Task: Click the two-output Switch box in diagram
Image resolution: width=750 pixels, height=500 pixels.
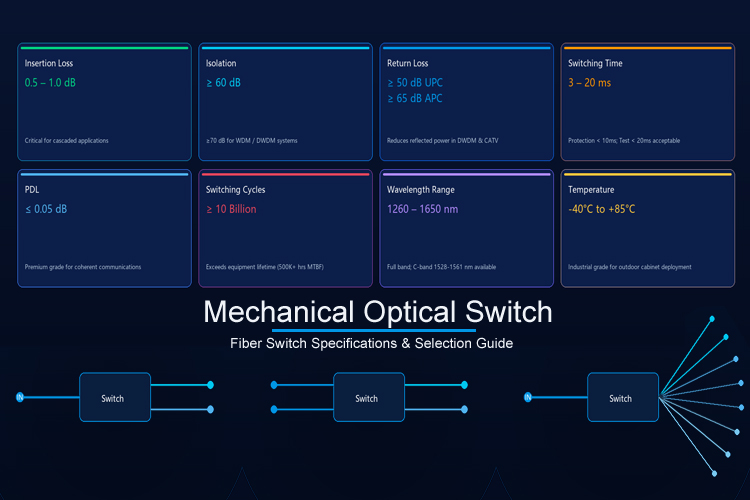Action: pyautogui.click(x=115, y=397)
